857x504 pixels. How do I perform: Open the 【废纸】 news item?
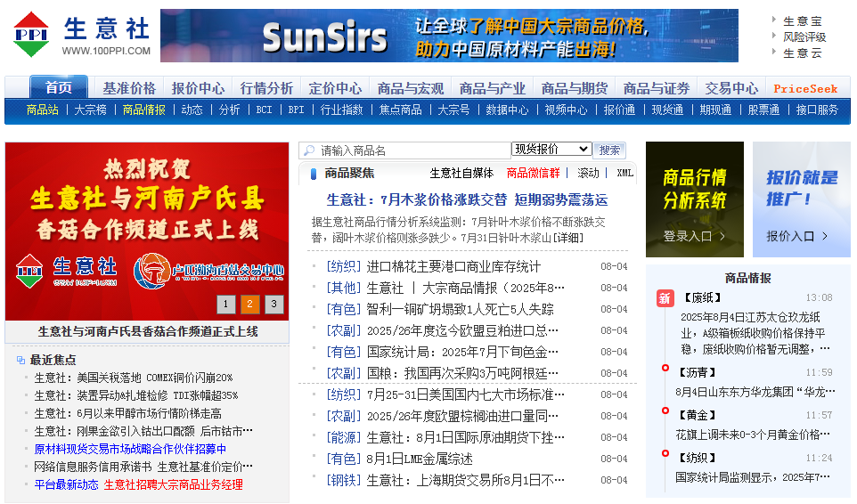coord(702,297)
